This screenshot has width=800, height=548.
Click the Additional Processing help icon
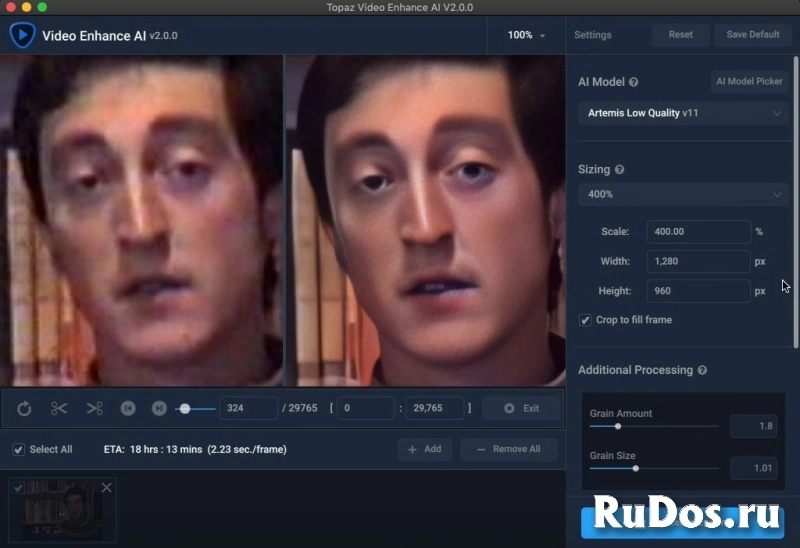tap(702, 370)
